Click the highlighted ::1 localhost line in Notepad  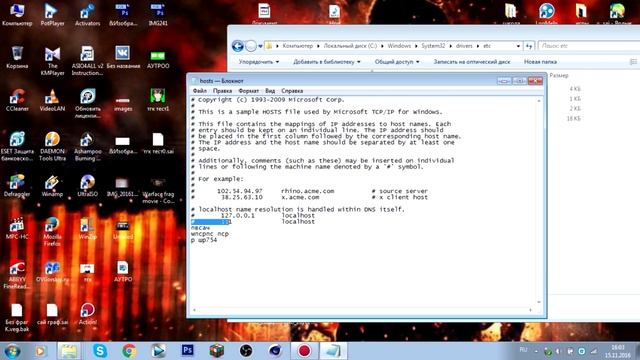coord(253,222)
